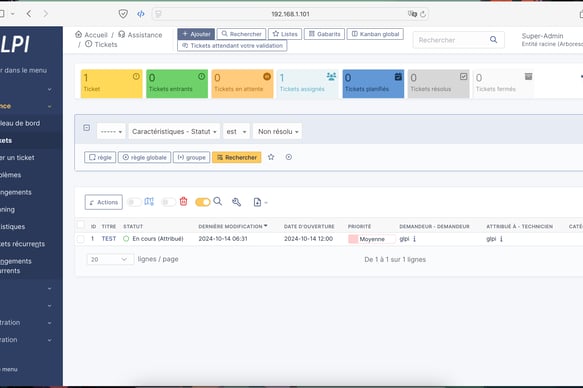Add a règle globale criterion

point(144,157)
